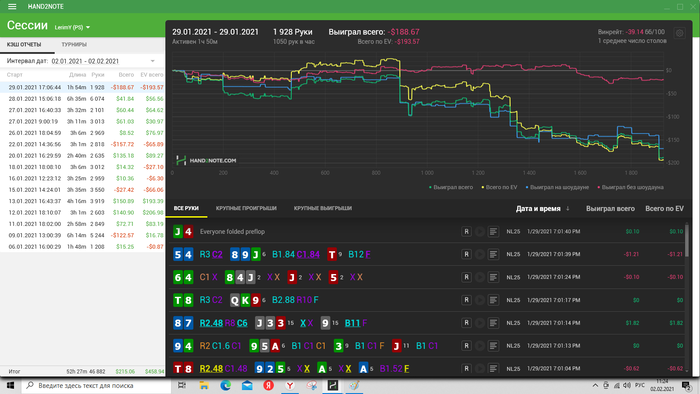Select session 09.01.2021 13:00:39

(83, 235)
